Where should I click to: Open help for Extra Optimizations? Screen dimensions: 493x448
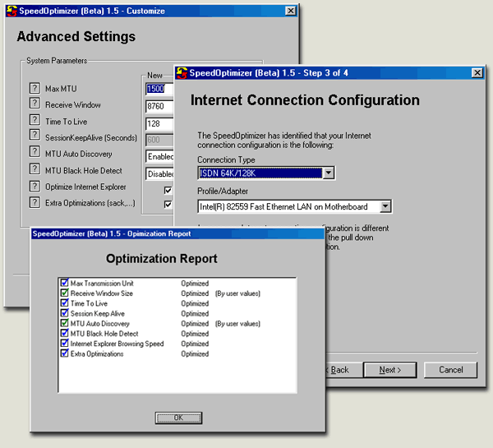point(35,202)
